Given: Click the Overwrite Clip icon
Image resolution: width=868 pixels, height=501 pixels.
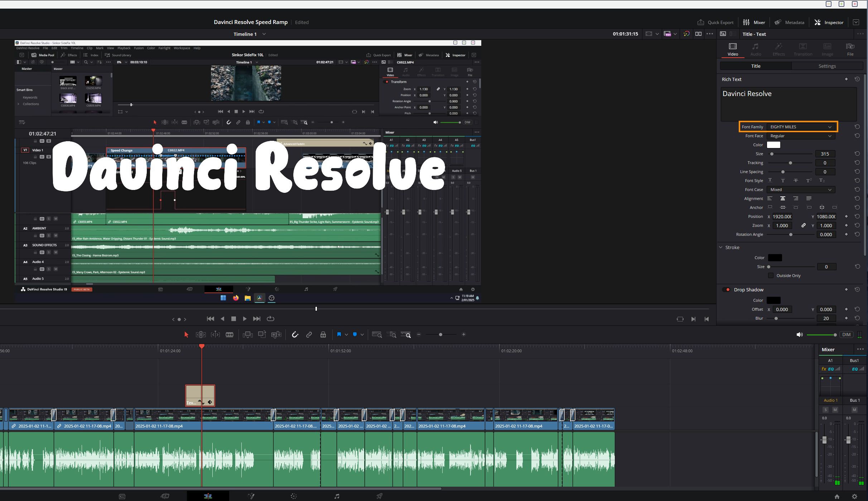Looking at the screenshot, I should [x=262, y=334].
